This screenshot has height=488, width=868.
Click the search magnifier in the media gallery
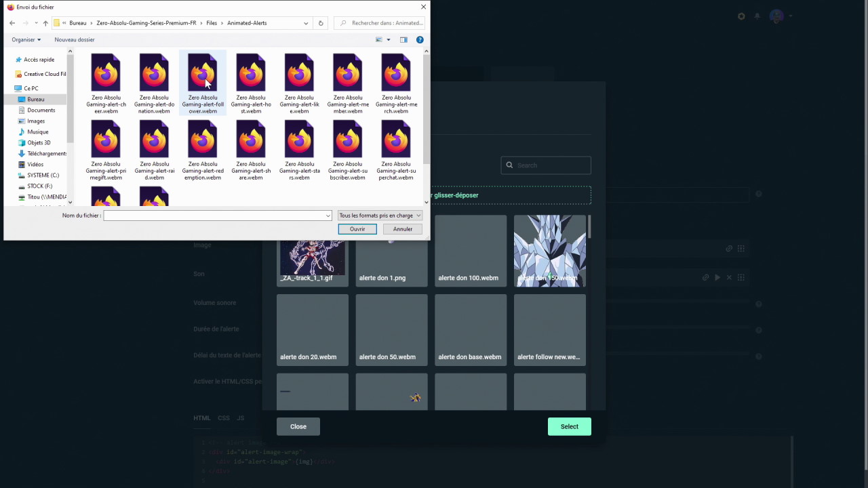coord(509,165)
